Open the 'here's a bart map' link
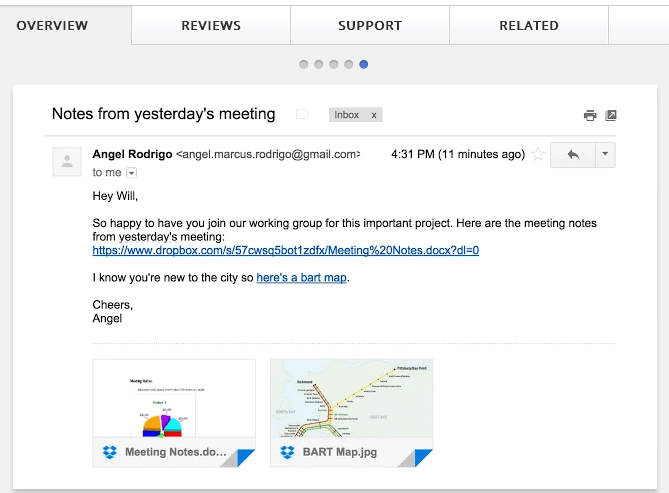Image resolution: width=669 pixels, height=493 pixels. [302, 277]
